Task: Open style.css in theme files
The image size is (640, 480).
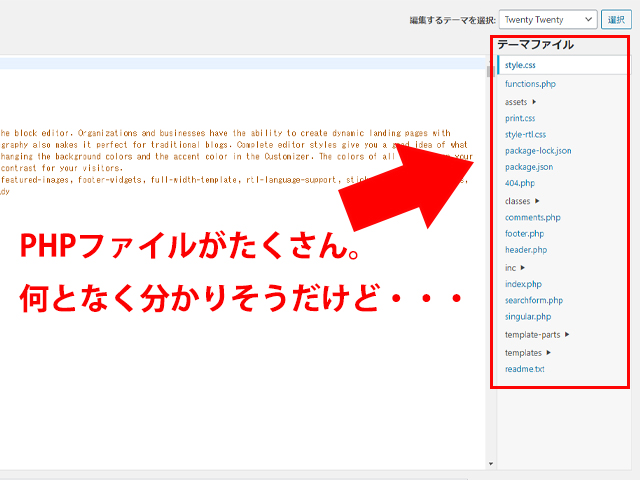Action: click(x=520, y=65)
